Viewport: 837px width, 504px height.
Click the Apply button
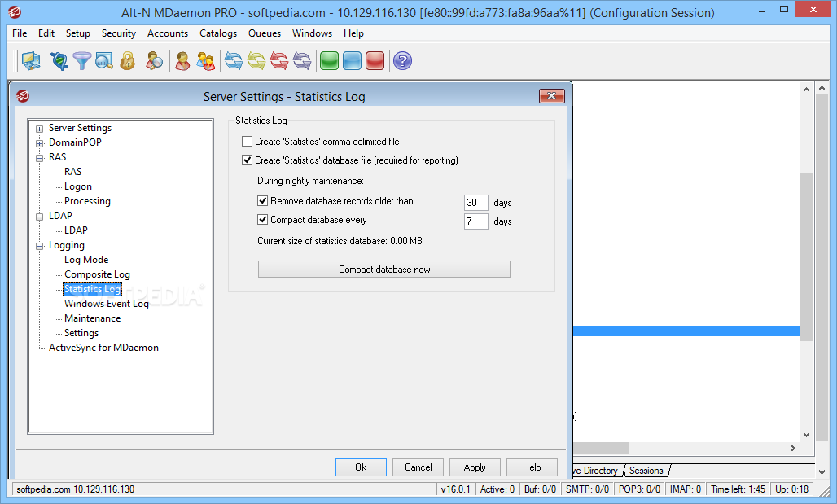tap(475, 467)
